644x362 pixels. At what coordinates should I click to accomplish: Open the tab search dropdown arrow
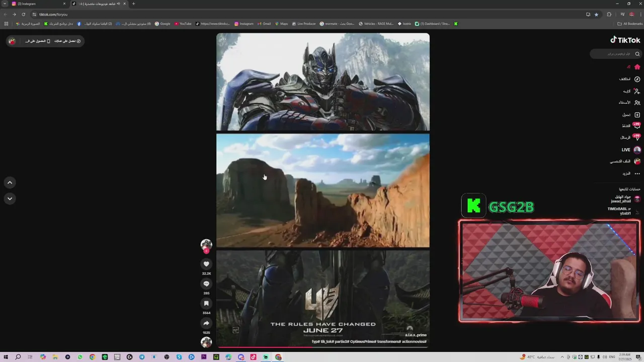click(4, 4)
